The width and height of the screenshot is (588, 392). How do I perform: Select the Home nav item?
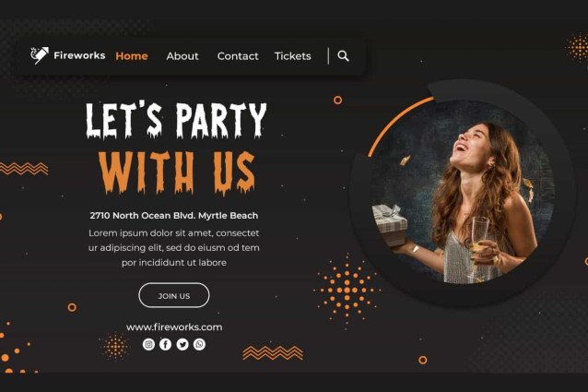coord(132,56)
